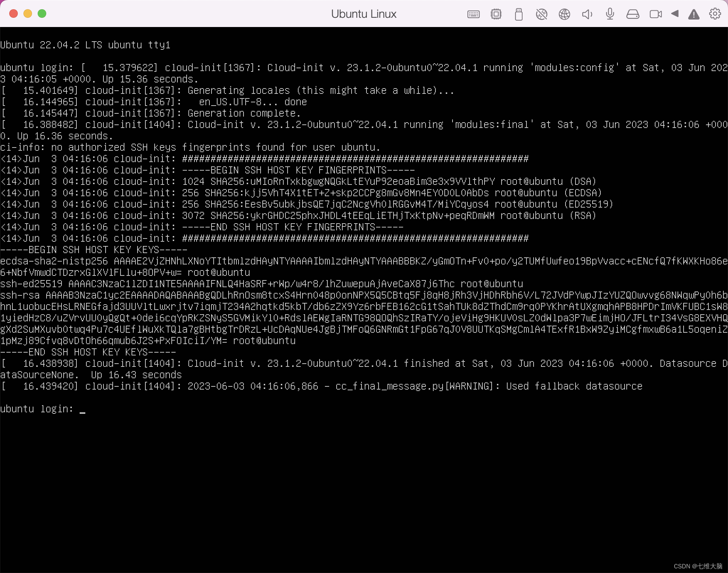The width and height of the screenshot is (728, 573).
Task: Click the 'en_US.UTF-8... done' line
Action: click(x=154, y=102)
